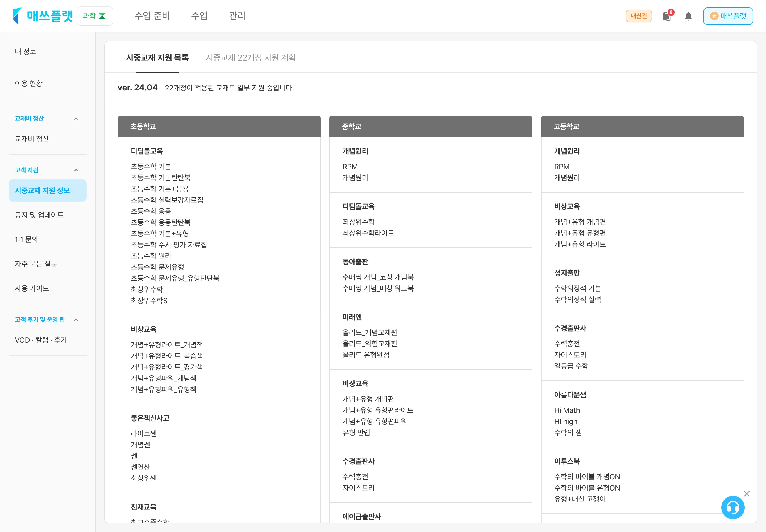
Task: Click 수매씽 개념_매칭 워크북 entry
Action: (378, 288)
